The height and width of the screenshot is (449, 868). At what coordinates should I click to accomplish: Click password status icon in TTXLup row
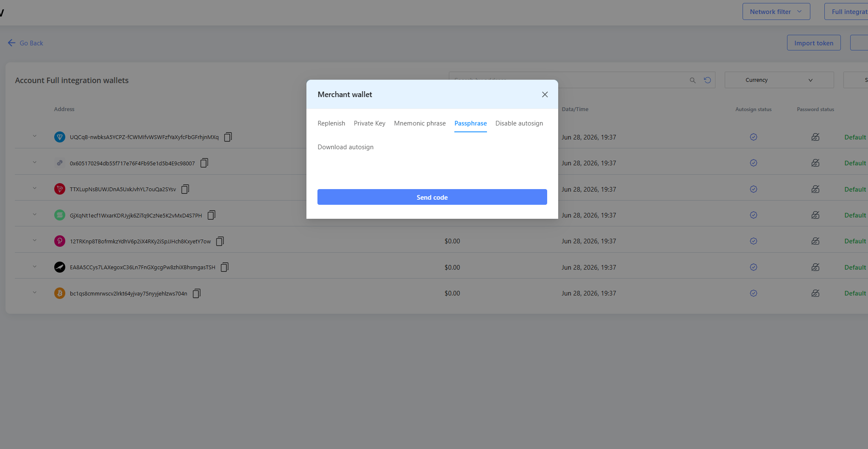[815, 189]
